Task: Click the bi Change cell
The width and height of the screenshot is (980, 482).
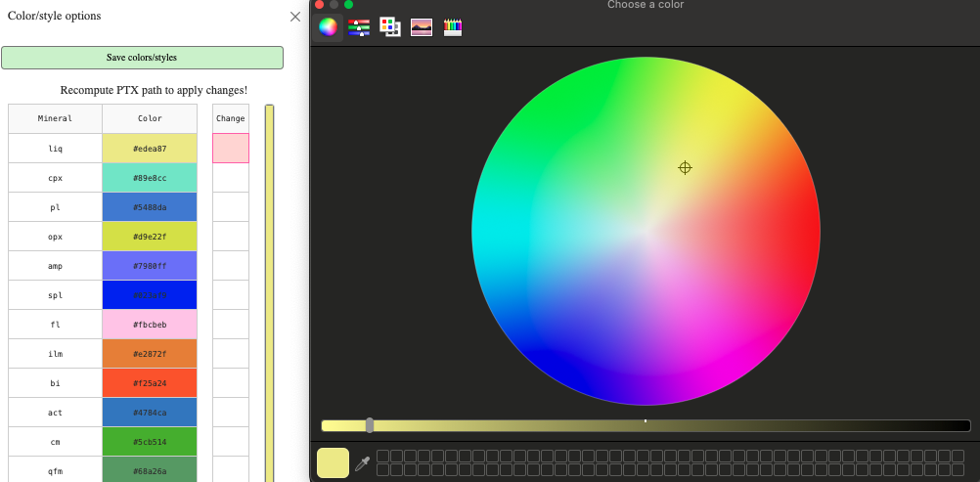Action: (231, 383)
